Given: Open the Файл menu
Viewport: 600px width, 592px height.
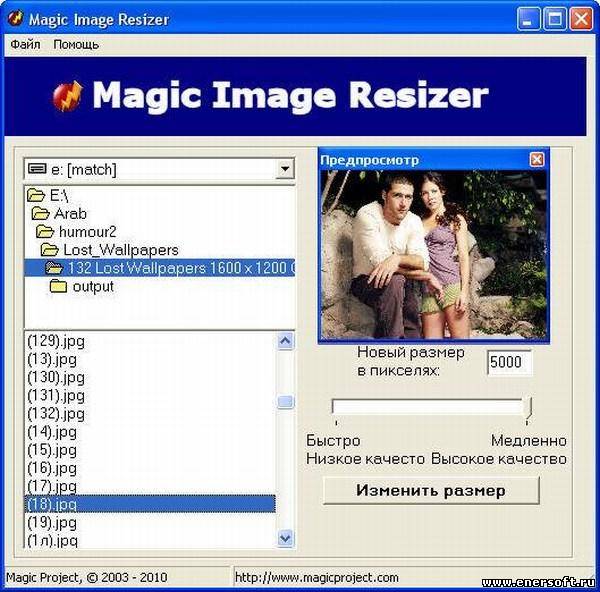Looking at the screenshot, I should click(x=25, y=44).
